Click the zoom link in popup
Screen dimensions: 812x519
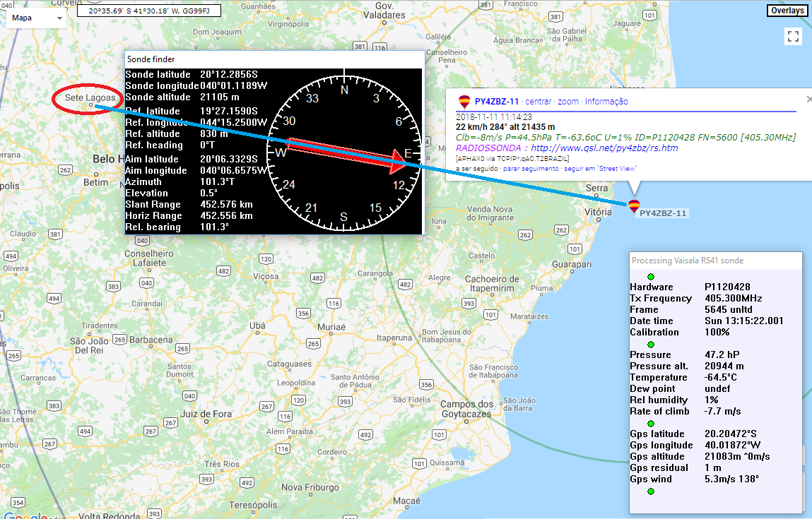(x=568, y=102)
